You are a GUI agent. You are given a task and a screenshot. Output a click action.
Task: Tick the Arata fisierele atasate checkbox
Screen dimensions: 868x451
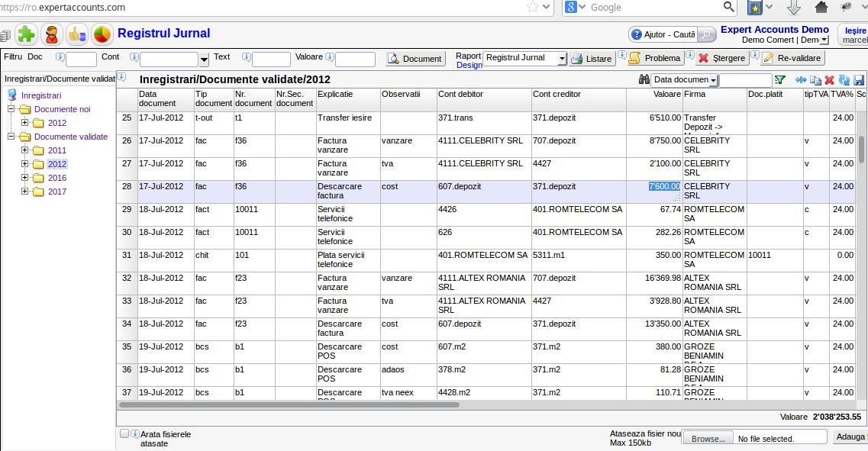[124, 434]
